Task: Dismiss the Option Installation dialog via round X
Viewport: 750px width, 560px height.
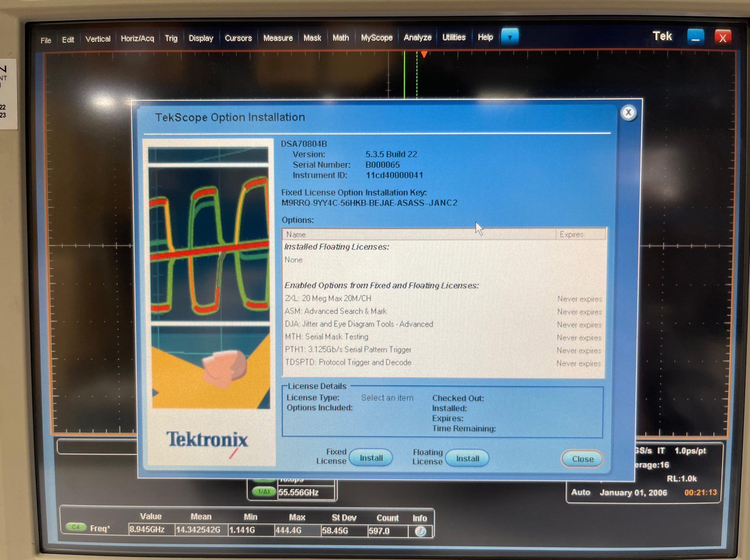Action: tap(628, 112)
